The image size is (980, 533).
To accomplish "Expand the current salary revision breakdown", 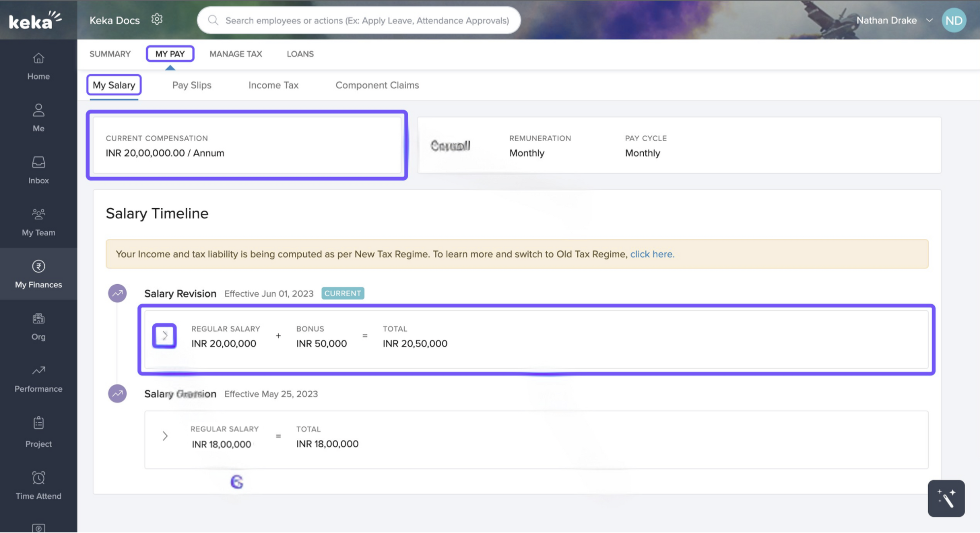I will [x=164, y=335].
